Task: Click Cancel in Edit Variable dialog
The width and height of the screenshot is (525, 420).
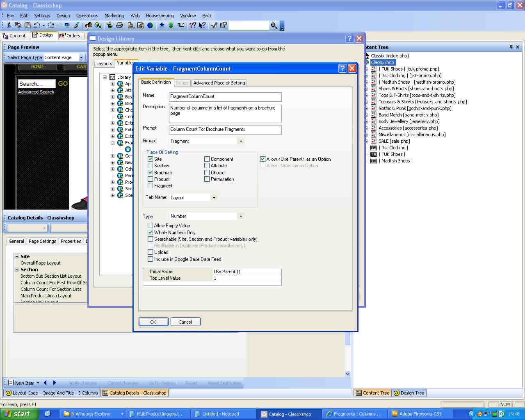Action: [185, 322]
